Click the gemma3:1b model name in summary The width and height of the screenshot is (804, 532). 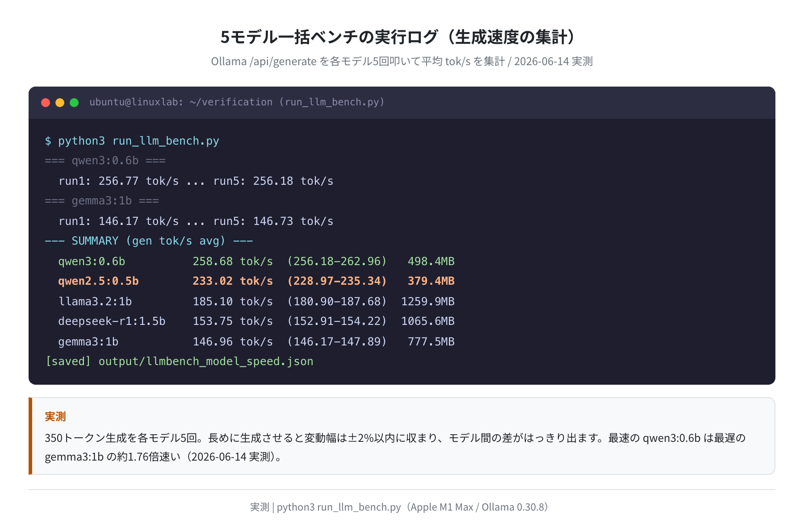(88, 341)
